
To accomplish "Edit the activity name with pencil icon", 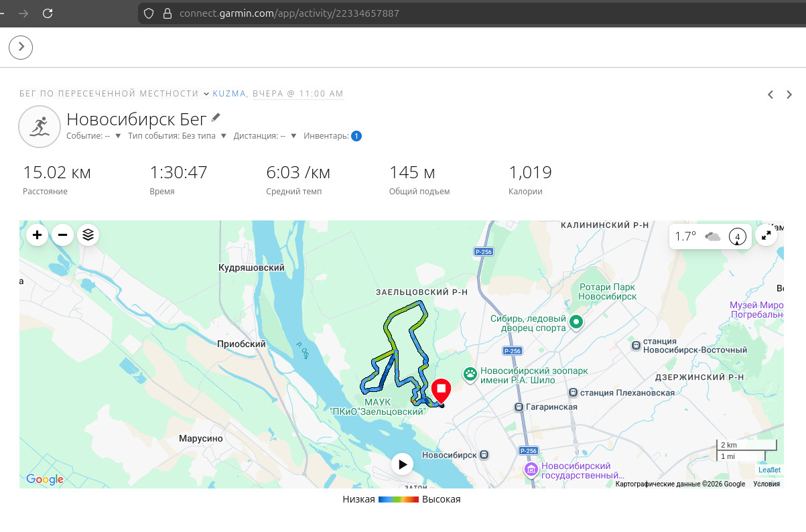I will coord(215,118).
